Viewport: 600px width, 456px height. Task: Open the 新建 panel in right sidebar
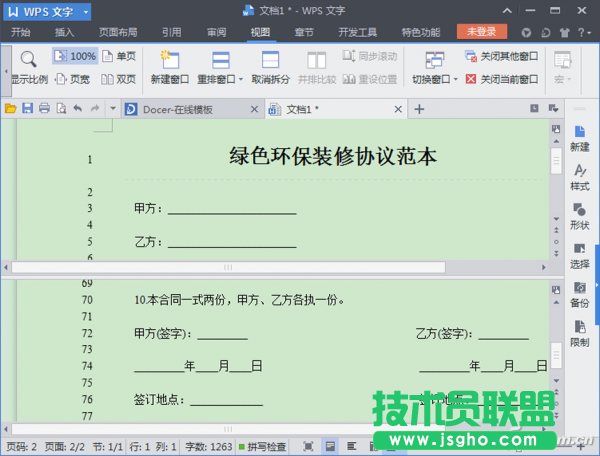point(579,137)
